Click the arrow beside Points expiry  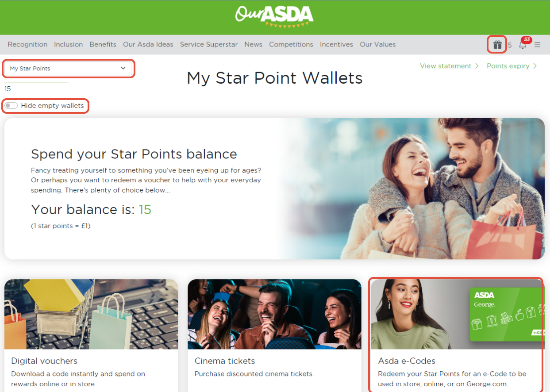coord(535,66)
